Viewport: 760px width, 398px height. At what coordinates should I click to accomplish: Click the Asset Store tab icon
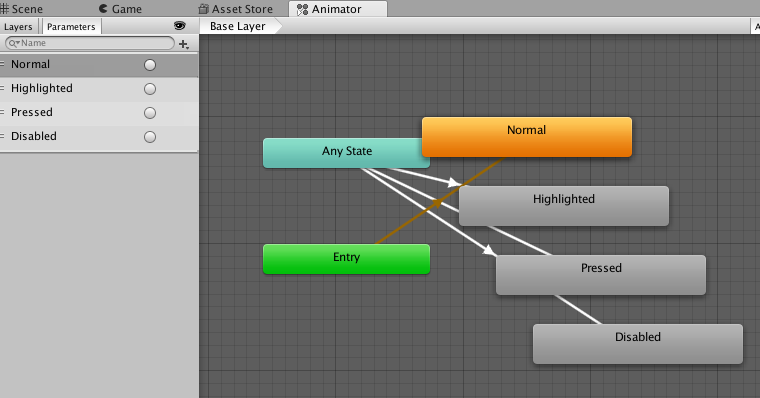(x=204, y=9)
